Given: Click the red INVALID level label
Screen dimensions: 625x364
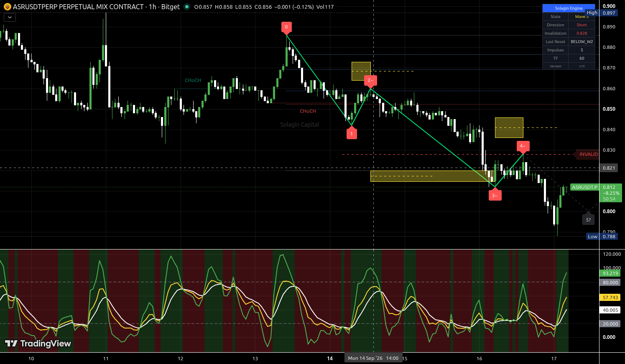Looking at the screenshot, I should tap(588, 155).
